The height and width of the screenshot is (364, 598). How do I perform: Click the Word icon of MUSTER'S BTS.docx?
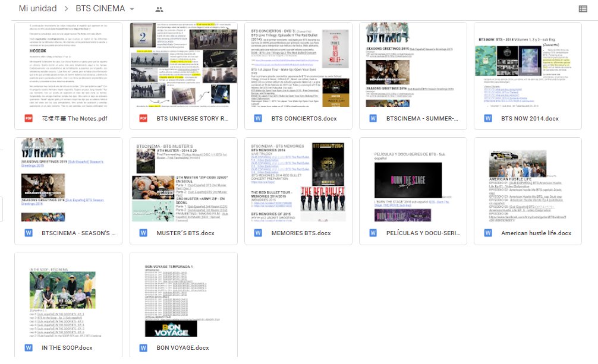[x=143, y=233]
